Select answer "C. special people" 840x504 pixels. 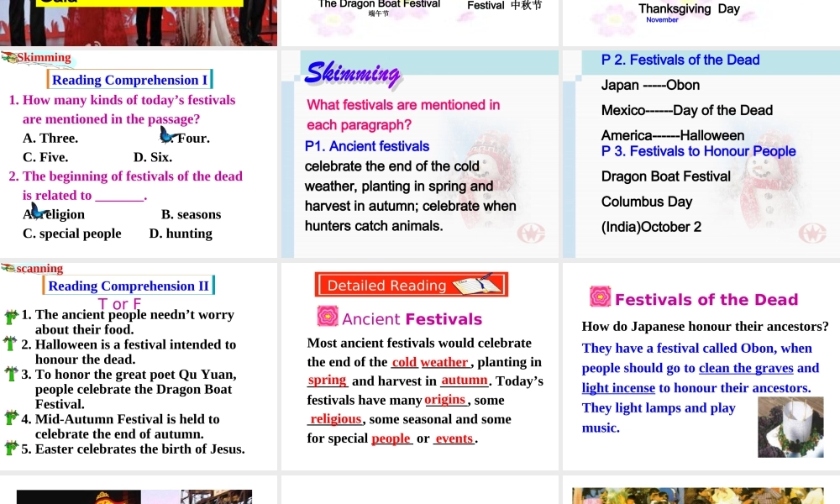pos(71,234)
